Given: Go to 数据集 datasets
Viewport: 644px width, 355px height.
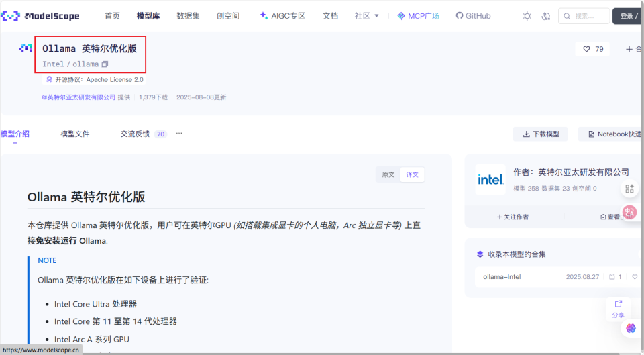Looking at the screenshot, I should tap(188, 16).
